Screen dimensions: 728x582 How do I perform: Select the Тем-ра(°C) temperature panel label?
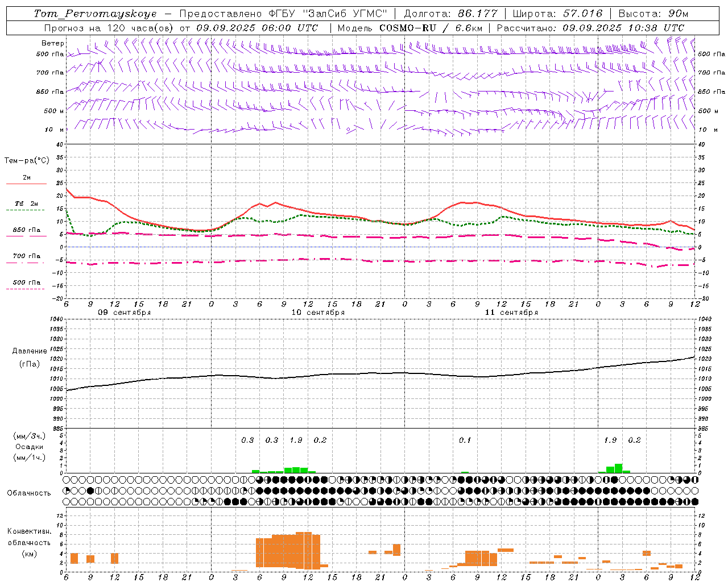point(27,161)
